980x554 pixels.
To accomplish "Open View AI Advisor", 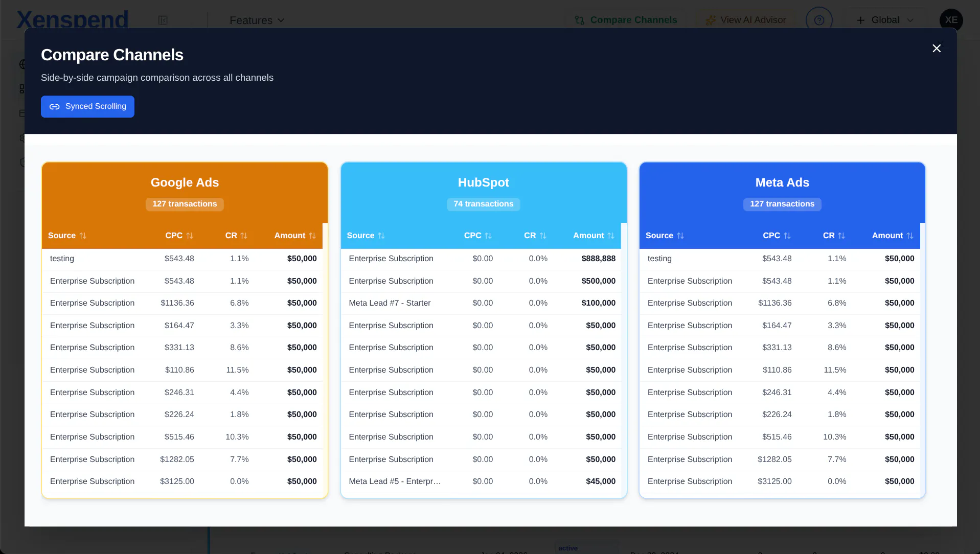I will 746,20.
